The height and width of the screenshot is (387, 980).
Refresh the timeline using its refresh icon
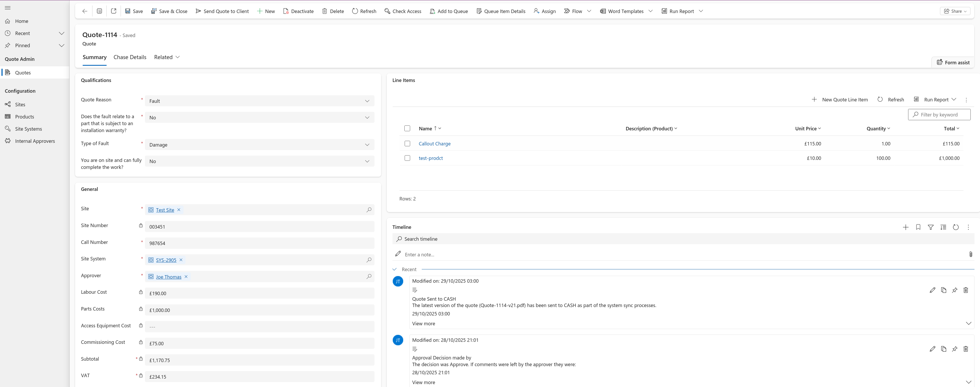(956, 227)
